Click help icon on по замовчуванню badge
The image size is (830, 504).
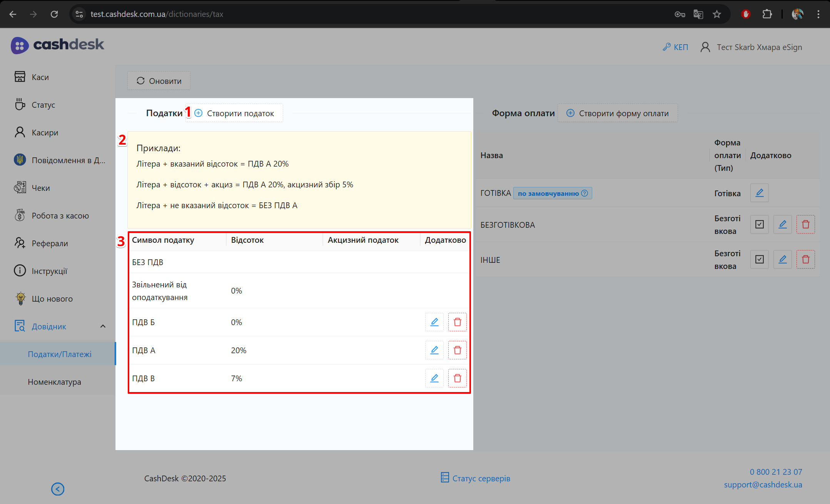click(x=585, y=193)
